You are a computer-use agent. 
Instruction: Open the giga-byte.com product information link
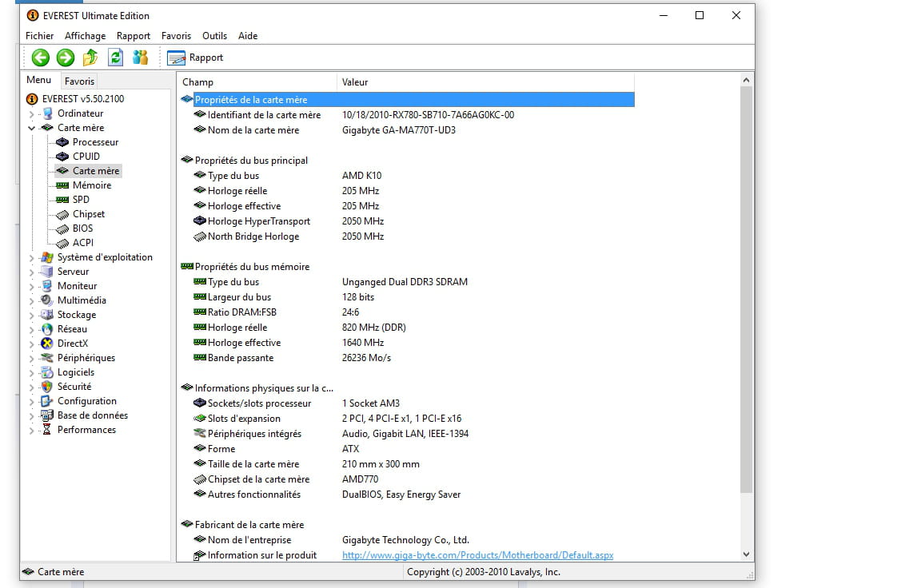477,555
